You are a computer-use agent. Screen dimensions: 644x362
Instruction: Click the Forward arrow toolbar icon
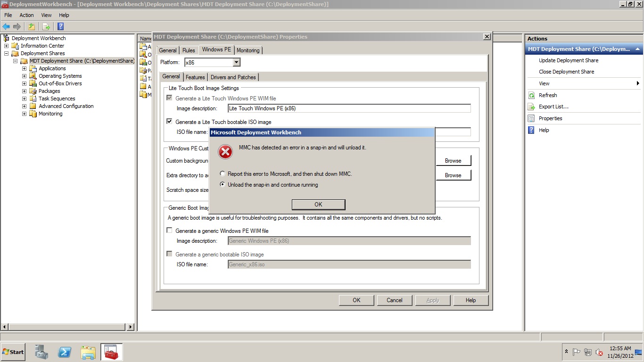coord(17,26)
